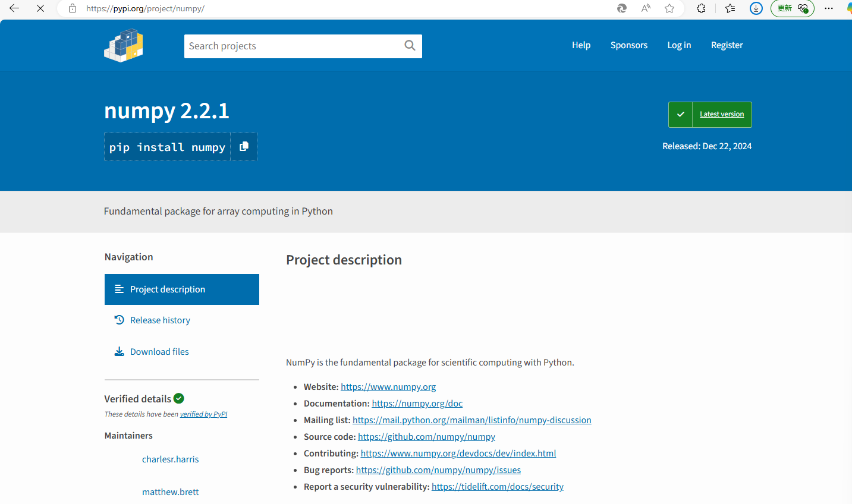Open the Favorites list icon

pos(730,8)
